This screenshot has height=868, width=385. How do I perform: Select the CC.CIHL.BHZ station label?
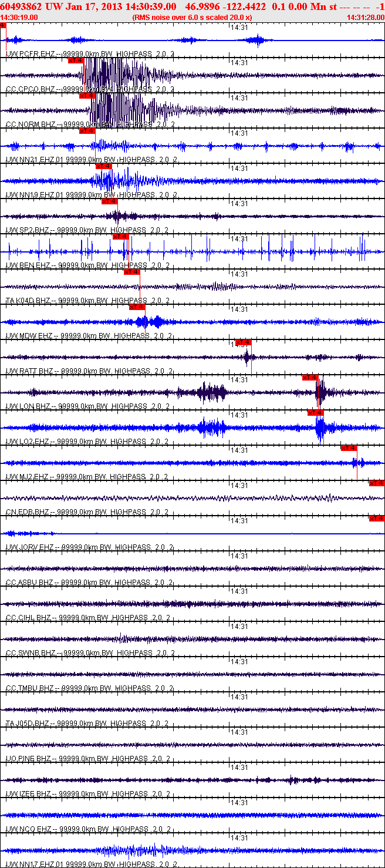pyautogui.click(x=89, y=618)
